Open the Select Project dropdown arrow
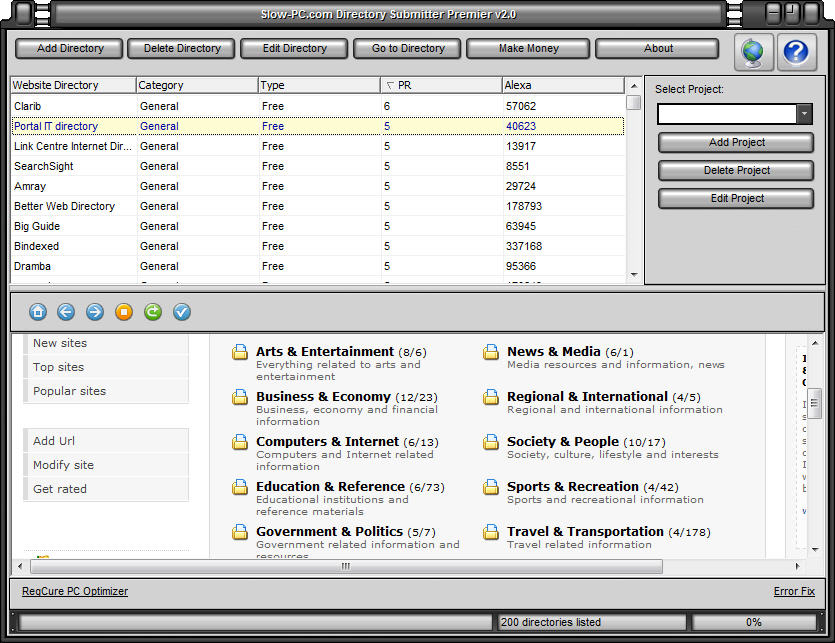This screenshot has width=835, height=643. pyautogui.click(x=804, y=114)
